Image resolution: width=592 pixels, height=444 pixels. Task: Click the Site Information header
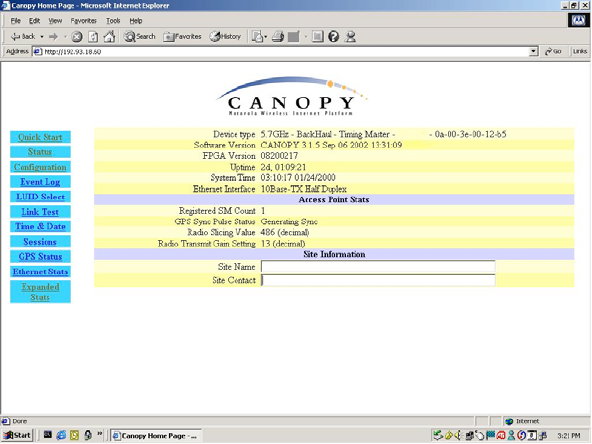tap(334, 254)
